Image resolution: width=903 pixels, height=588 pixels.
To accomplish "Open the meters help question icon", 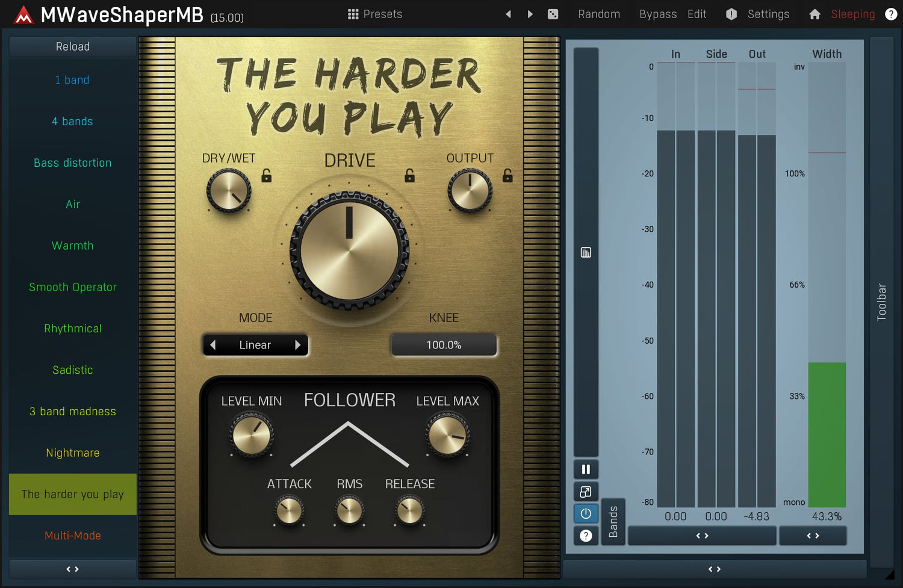I will pyautogui.click(x=586, y=536).
